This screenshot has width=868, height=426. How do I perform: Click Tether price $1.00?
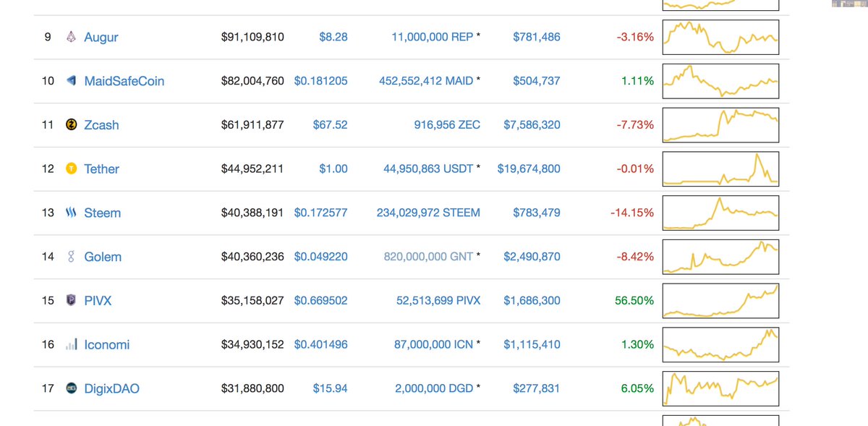click(333, 169)
